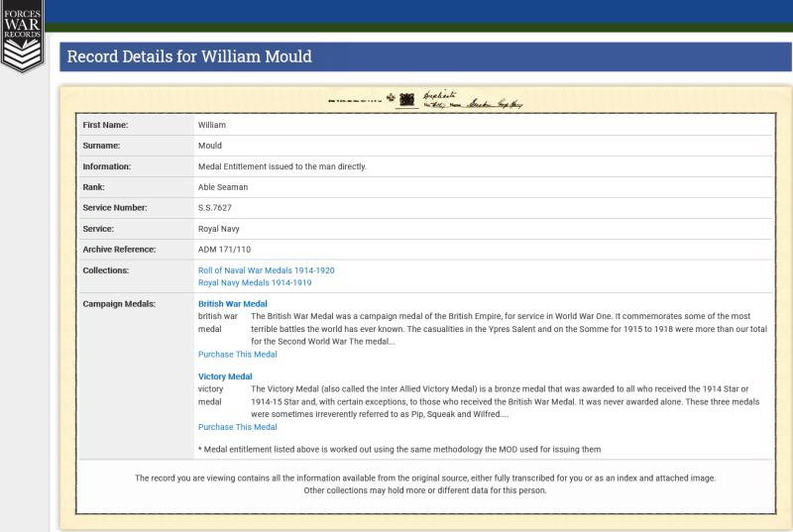Click Purchase This Medal under Victory Medal
Screen dimensions: 793x532
pos(238,427)
